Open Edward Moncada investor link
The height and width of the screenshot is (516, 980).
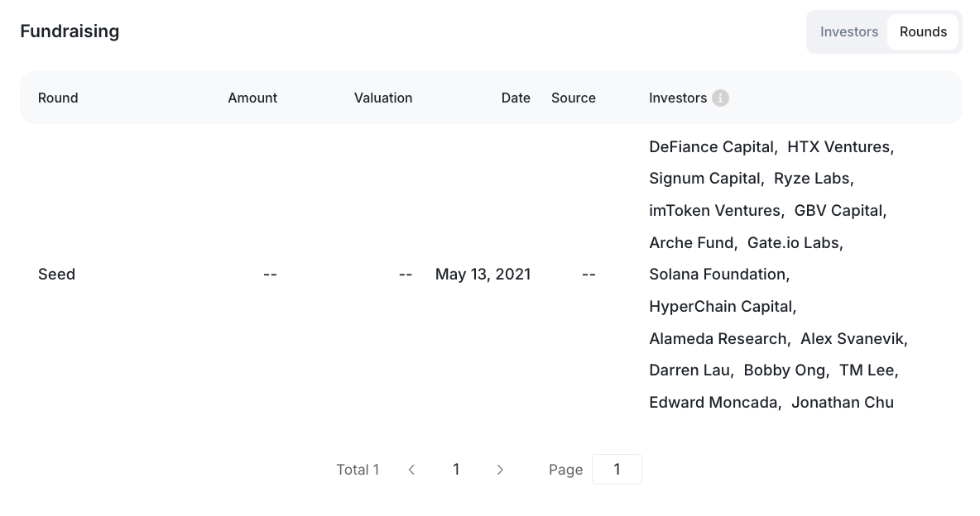coord(713,403)
